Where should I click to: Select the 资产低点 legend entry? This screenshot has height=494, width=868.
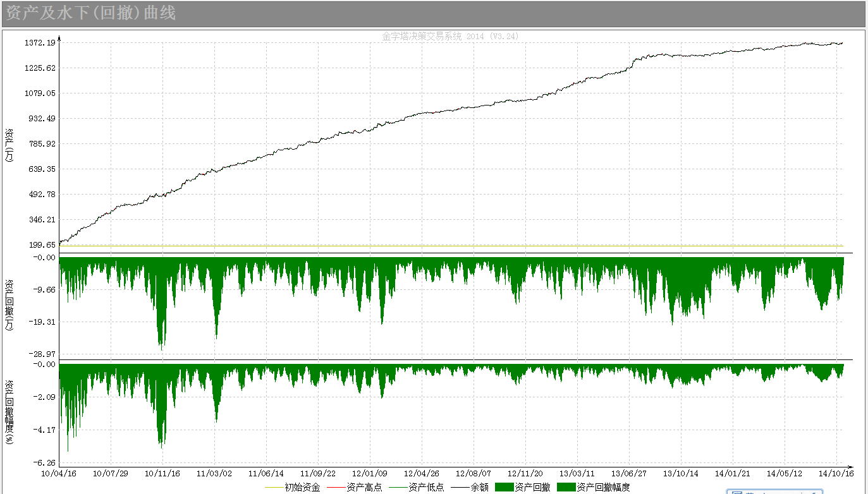(416, 488)
